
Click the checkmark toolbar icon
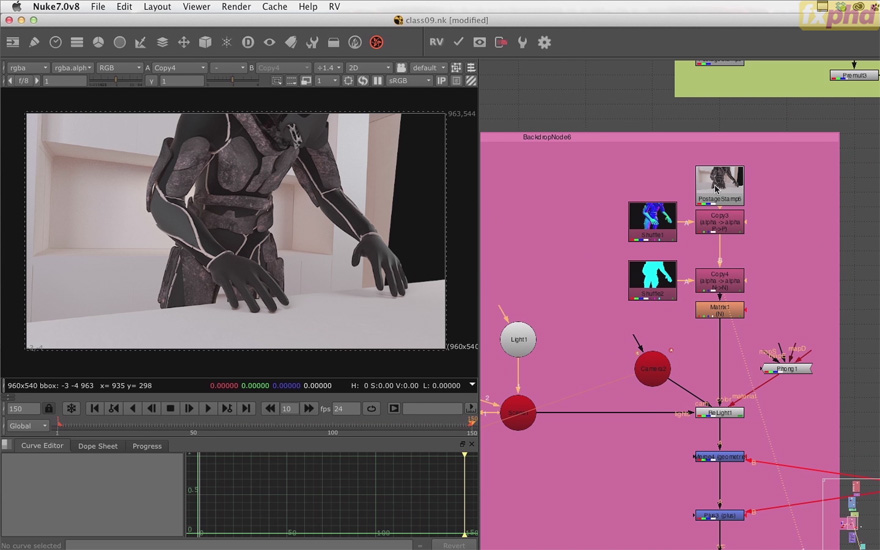[x=459, y=42]
